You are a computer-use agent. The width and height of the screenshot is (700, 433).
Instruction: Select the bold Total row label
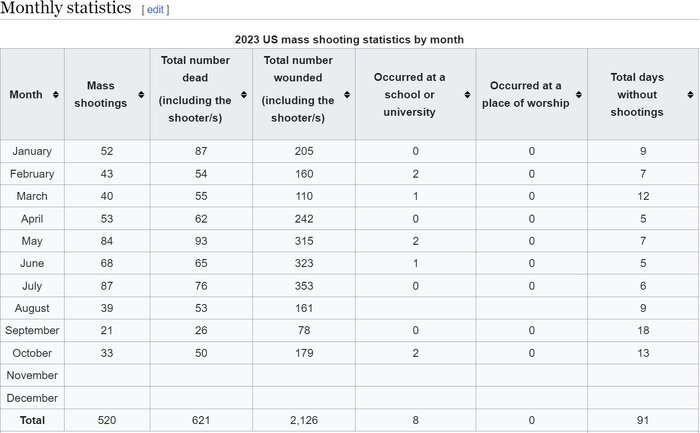pyautogui.click(x=32, y=420)
